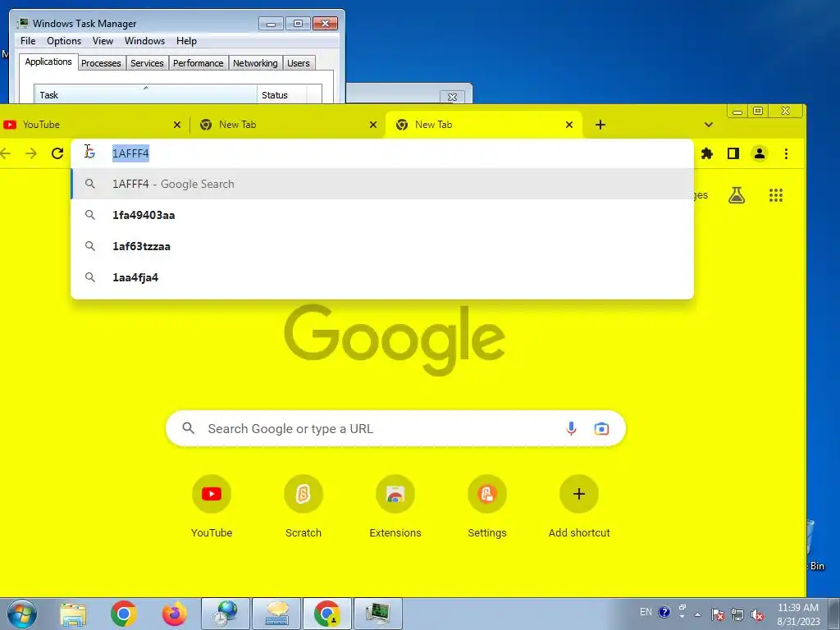Screen dimensions: 840x630
Task: Sort by the Status column header
Action: tap(282, 94)
